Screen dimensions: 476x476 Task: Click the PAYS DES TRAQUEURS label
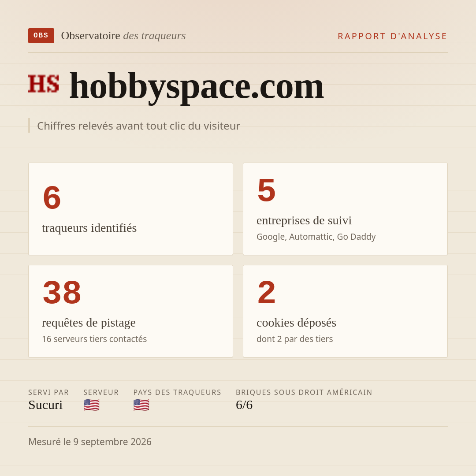(177, 392)
